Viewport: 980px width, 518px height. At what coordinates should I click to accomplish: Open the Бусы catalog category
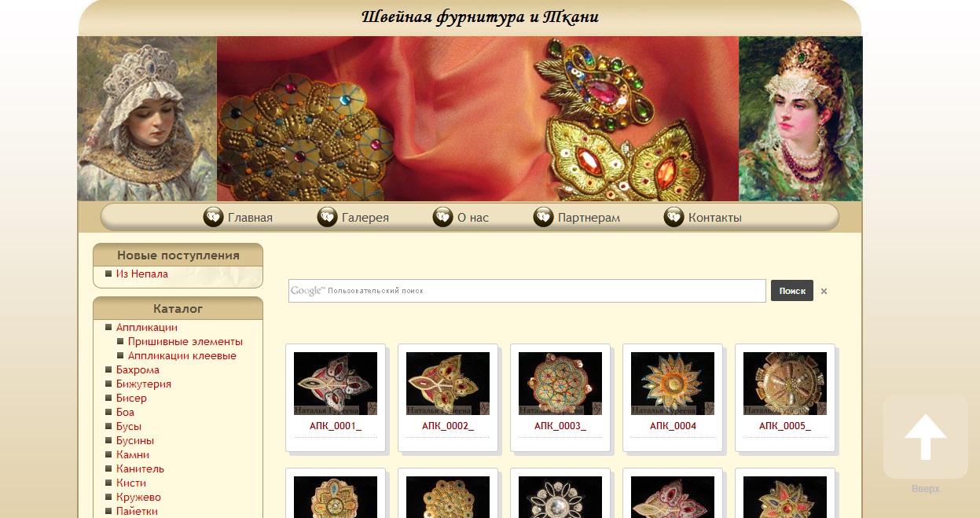[x=129, y=427]
